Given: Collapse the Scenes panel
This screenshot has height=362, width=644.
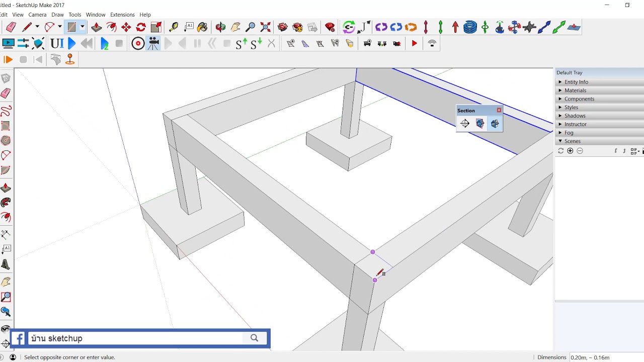Looking at the screenshot, I should [600, 141].
